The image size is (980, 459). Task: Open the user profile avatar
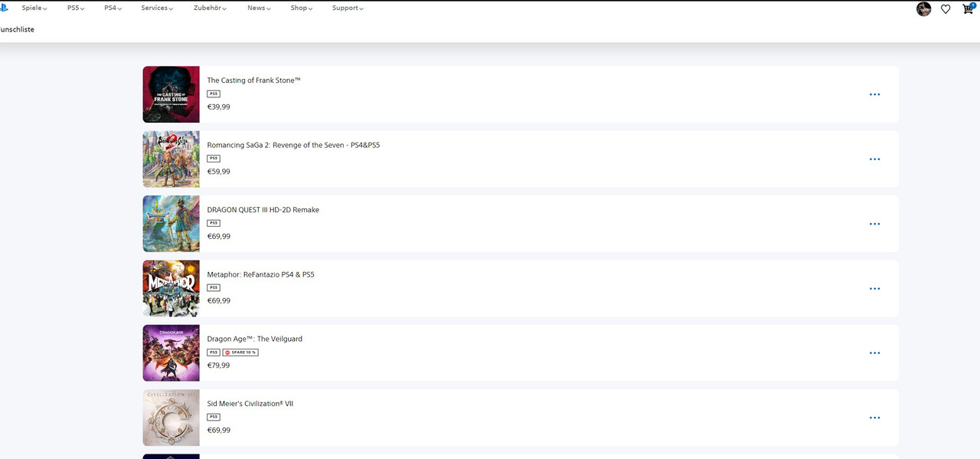[923, 9]
